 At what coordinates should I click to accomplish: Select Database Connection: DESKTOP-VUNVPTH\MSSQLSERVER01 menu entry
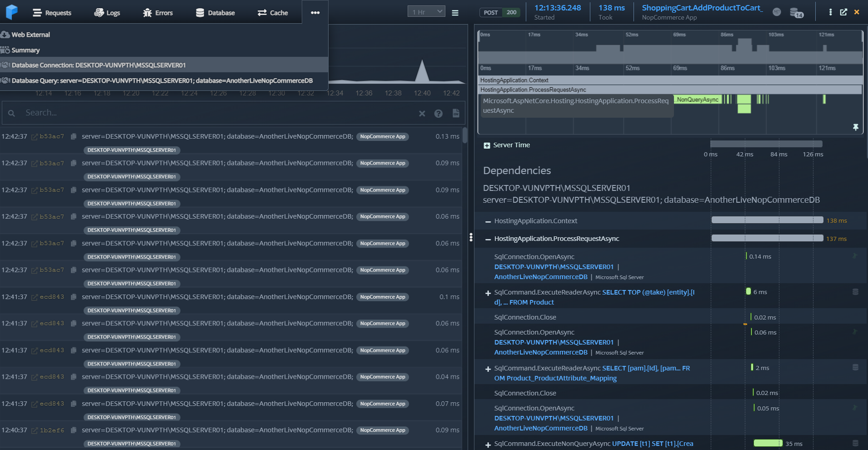point(164,65)
